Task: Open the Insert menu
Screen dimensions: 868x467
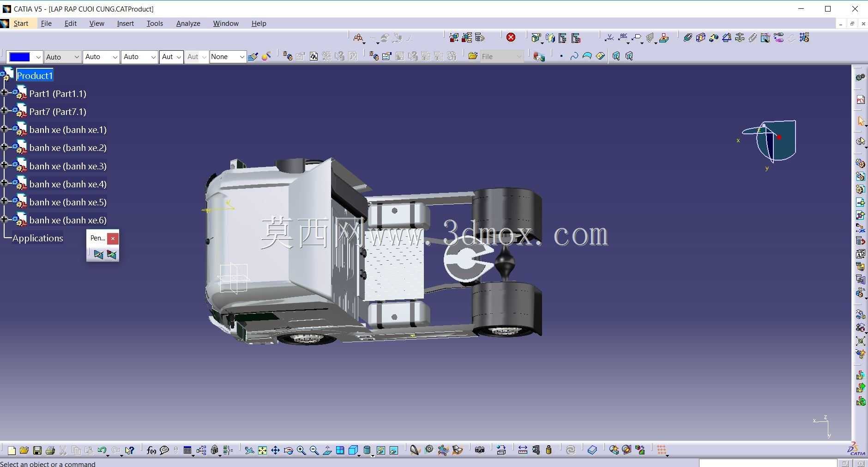Action: pyautogui.click(x=126, y=24)
